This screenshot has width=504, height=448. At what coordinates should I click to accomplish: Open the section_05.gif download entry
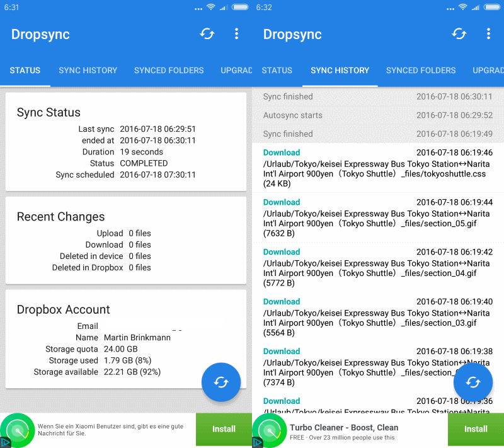pos(378,217)
